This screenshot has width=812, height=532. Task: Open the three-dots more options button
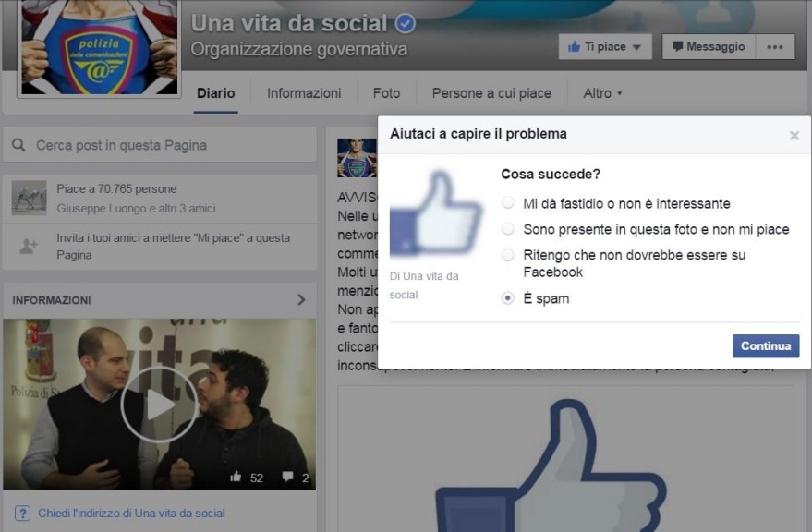pos(775,46)
